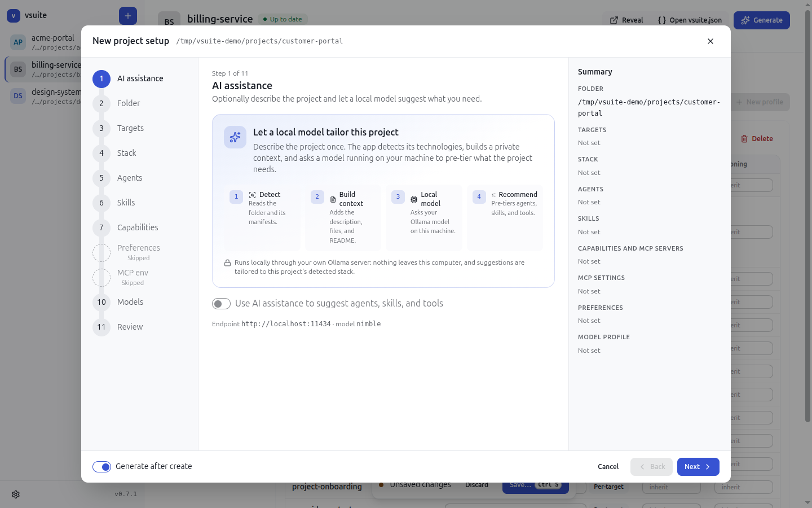Select billing-service project in sidebar

[x=43, y=69]
